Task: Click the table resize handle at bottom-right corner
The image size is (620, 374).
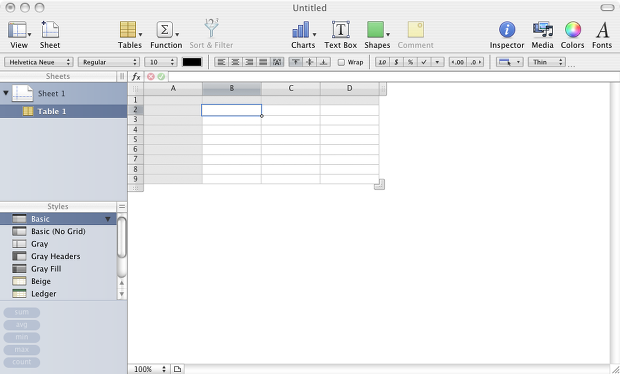Action: click(379, 184)
